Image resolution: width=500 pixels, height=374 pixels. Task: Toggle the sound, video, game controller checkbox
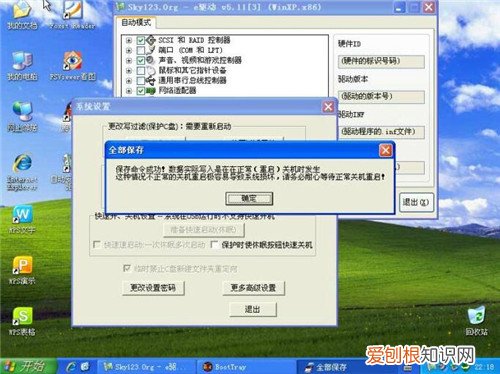[x=141, y=61]
